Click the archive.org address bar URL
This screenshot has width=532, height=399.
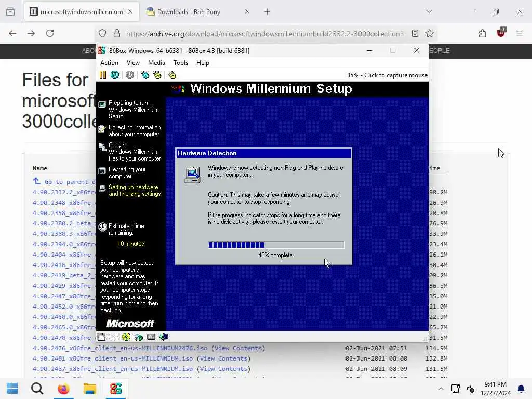[x=264, y=34]
